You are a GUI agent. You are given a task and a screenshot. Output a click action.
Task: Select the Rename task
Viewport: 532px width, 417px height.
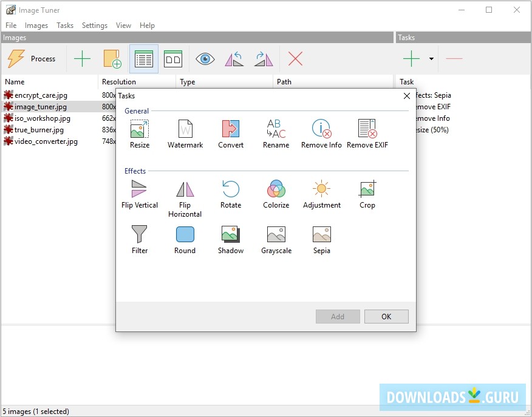tap(276, 134)
